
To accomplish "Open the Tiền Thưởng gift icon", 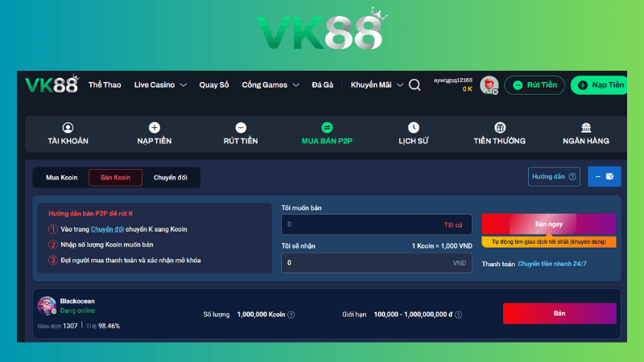I will tap(500, 128).
